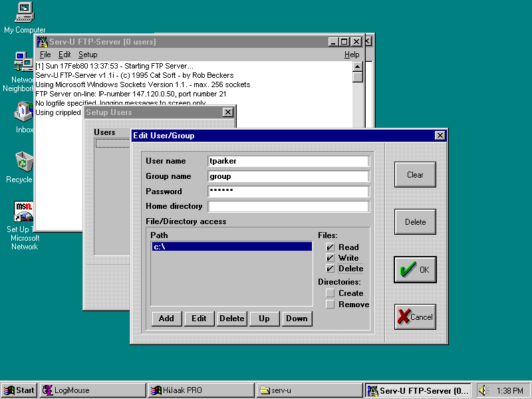
Task: Open the File menu in Serv-U
Action: pos(45,55)
